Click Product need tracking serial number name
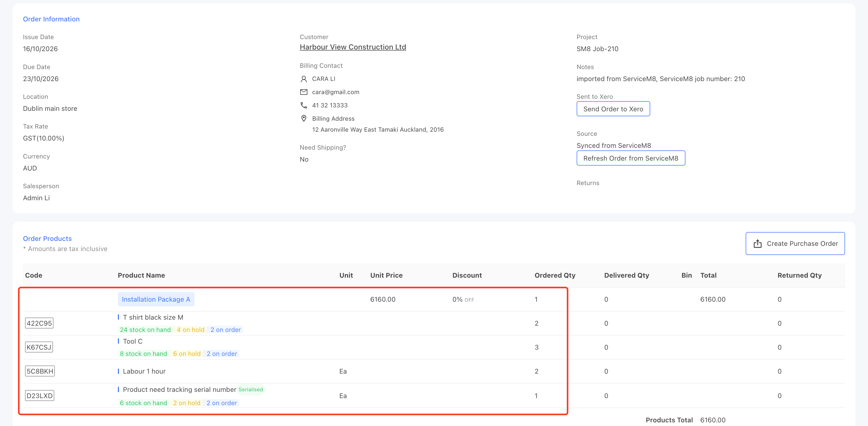868x426 pixels. click(180, 390)
